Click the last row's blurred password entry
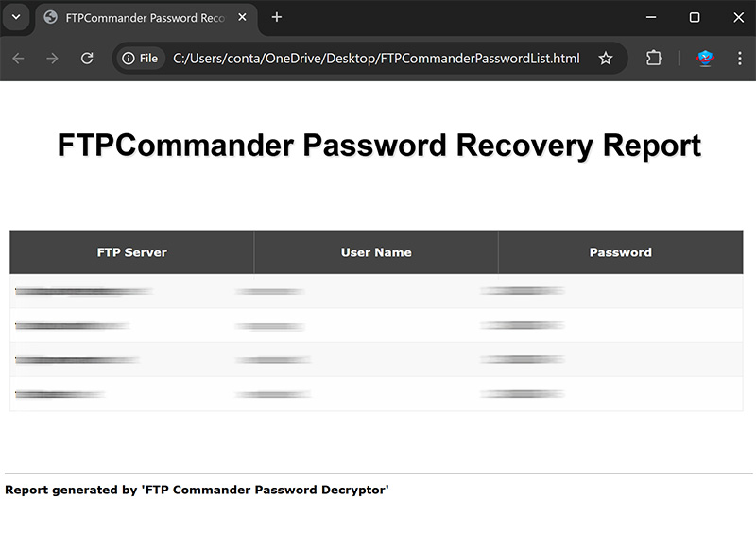756x551 pixels. tap(523, 394)
